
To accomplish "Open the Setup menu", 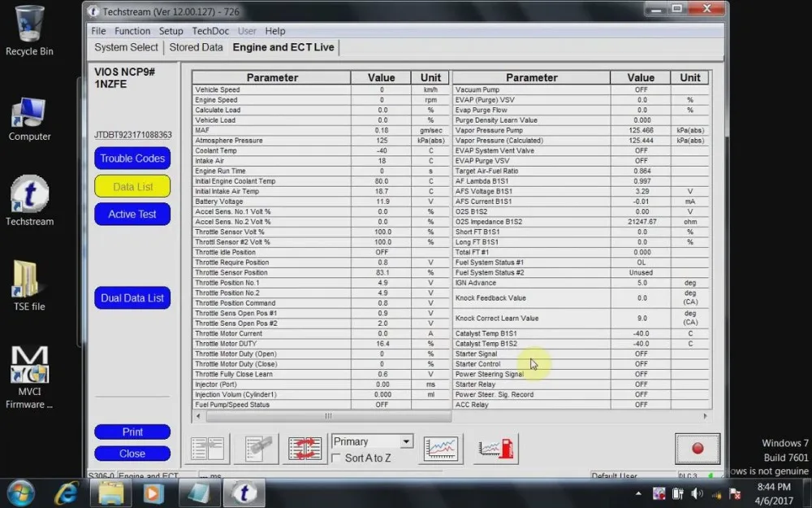I will (x=171, y=31).
